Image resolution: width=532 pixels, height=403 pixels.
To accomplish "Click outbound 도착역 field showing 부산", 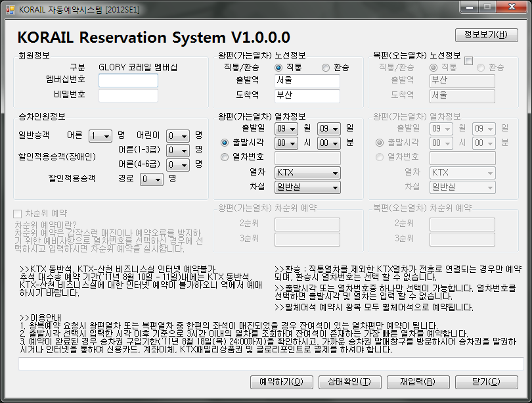I will point(307,96).
